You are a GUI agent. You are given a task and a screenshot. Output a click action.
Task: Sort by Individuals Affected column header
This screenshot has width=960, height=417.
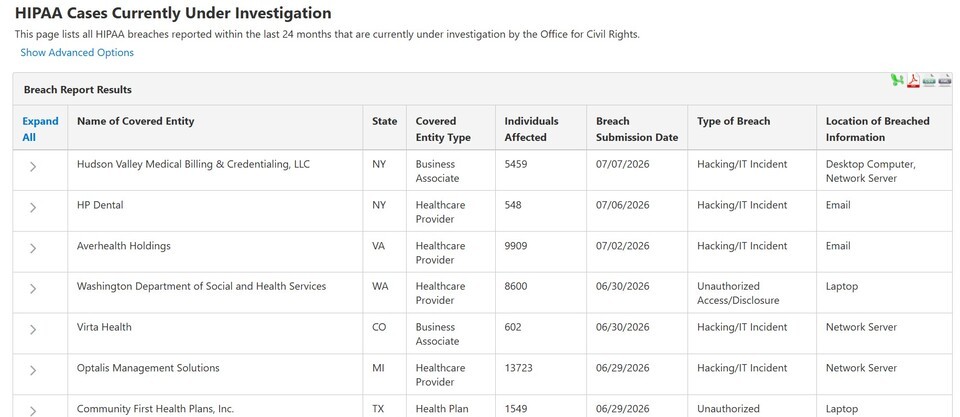[x=531, y=129]
